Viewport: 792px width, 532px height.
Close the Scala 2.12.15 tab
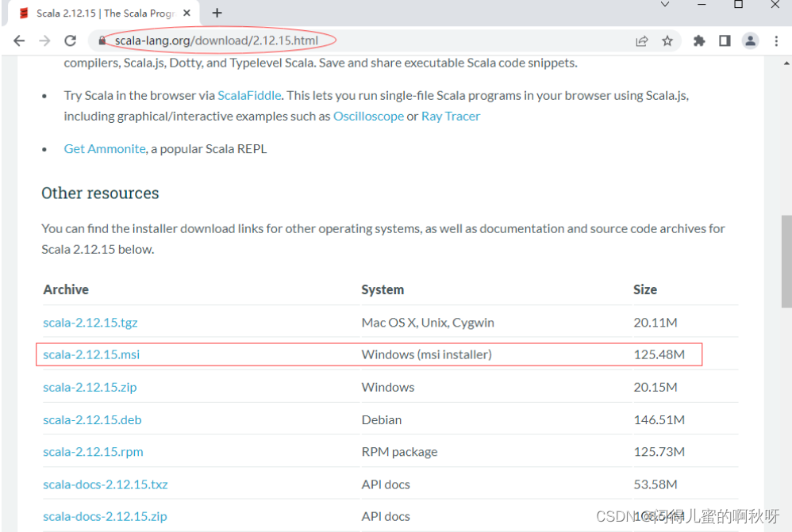pyautogui.click(x=186, y=13)
